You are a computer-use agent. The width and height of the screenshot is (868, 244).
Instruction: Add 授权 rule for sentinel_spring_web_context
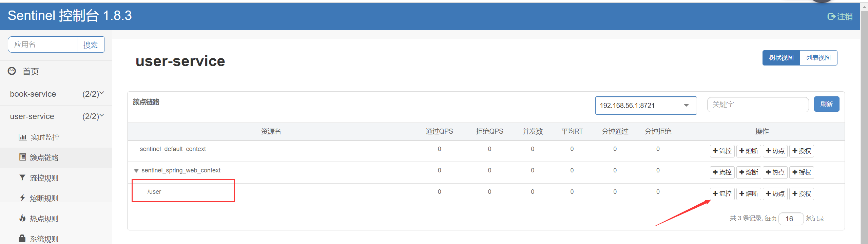coord(802,172)
